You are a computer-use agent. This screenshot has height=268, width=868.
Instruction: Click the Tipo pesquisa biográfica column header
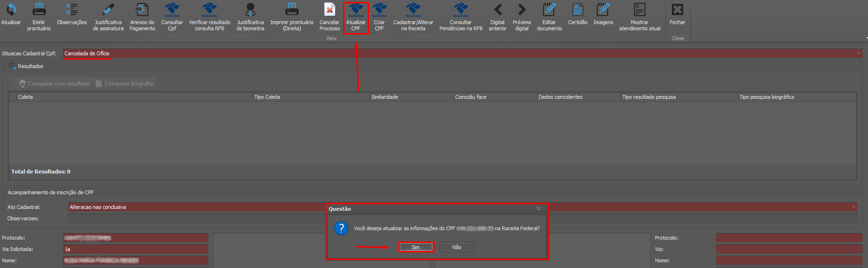pos(797,97)
